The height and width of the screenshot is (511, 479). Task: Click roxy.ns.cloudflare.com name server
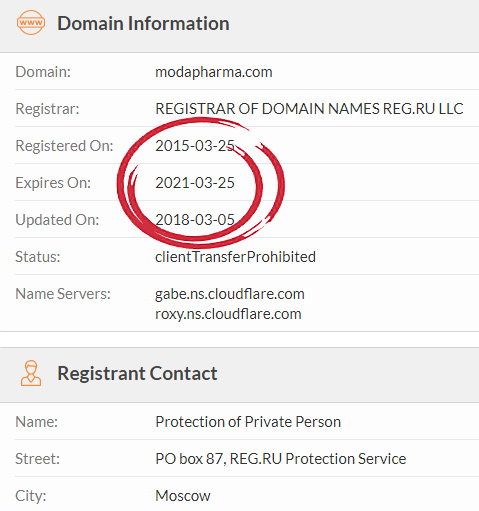[228, 314]
